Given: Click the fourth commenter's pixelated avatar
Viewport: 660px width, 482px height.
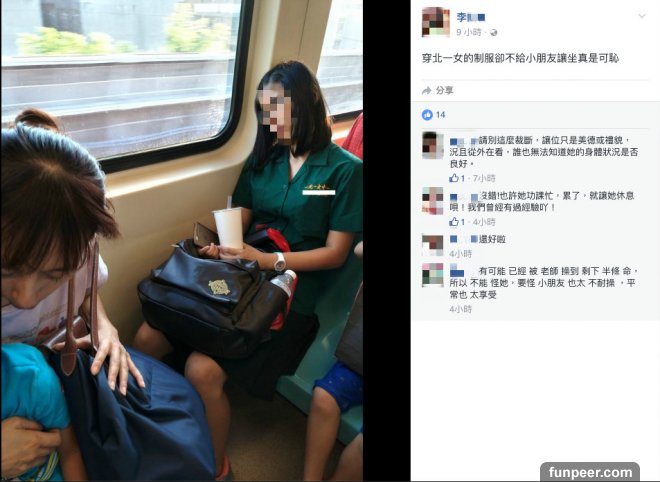Looking at the screenshot, I should [x=433, y=275].
